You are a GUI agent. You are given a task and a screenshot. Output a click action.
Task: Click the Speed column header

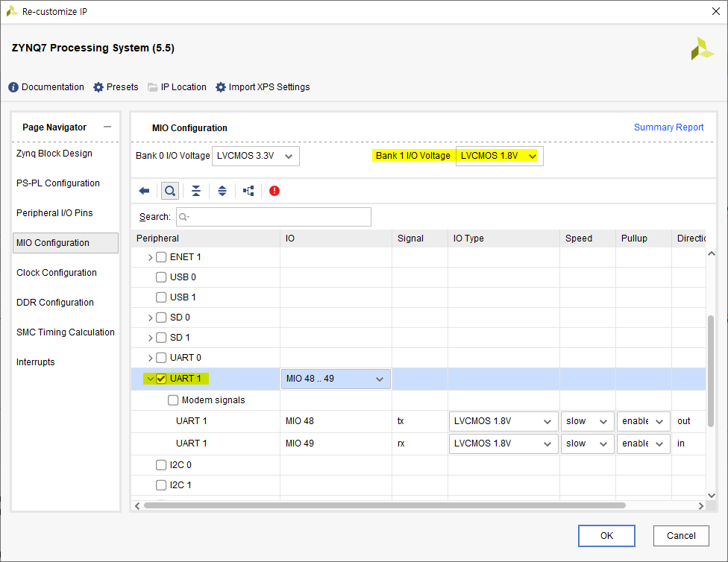588,239
